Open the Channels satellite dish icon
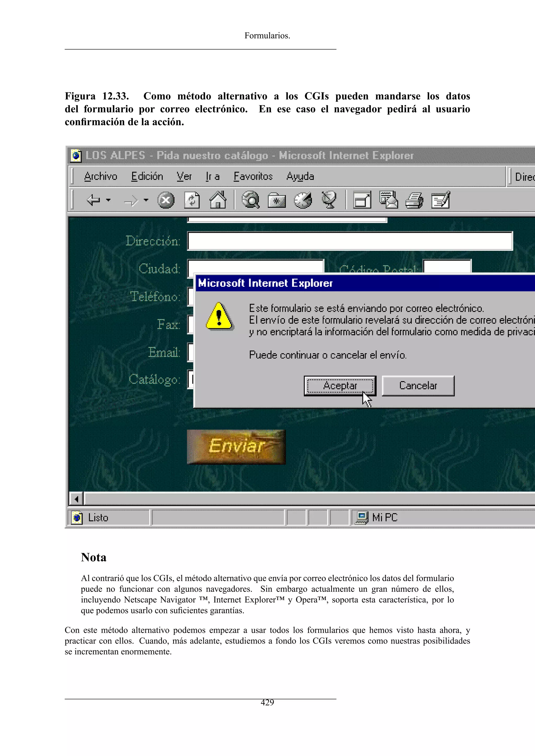Screen dimensions: 535x756 coord(329,200)
